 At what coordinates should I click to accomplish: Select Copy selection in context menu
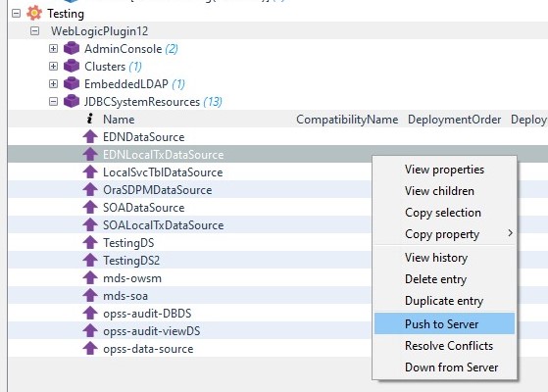click(443, 213)
